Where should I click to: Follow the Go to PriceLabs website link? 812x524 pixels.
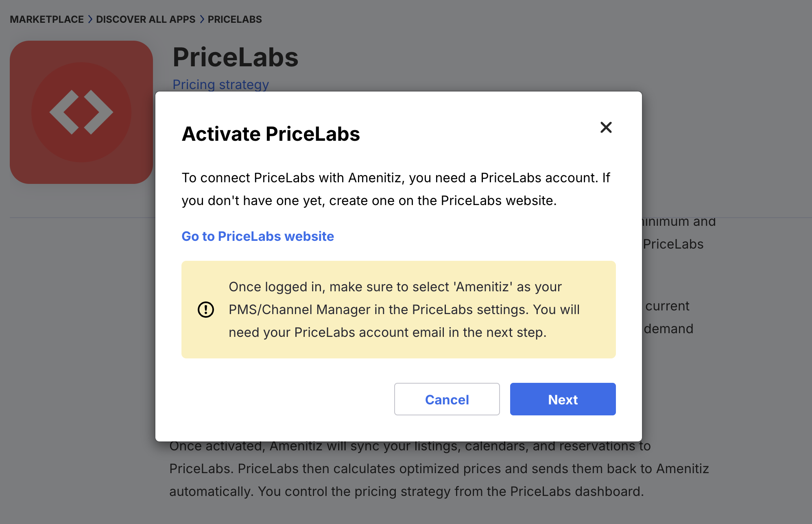(258, 236)
